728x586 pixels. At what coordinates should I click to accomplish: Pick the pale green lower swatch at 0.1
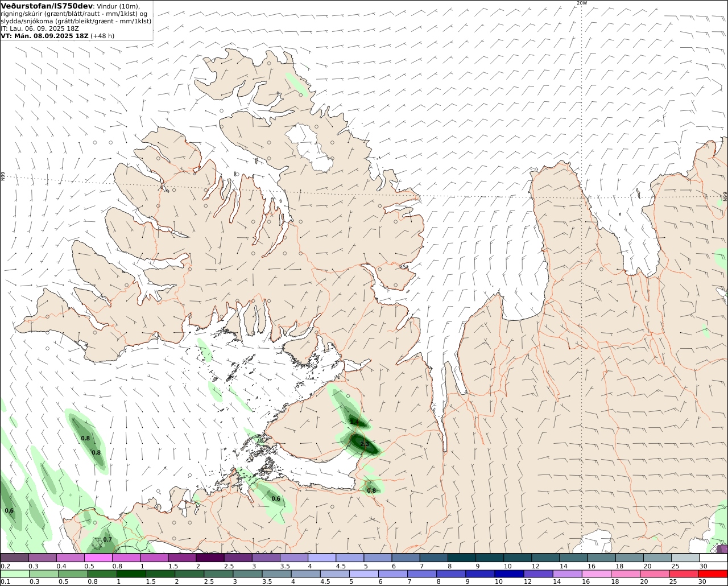[x=15, y=573]
